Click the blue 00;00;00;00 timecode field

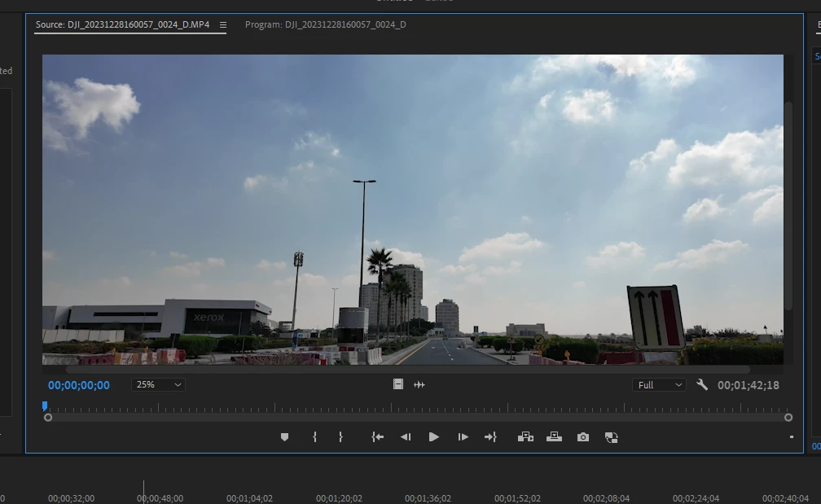coord(79,385)
